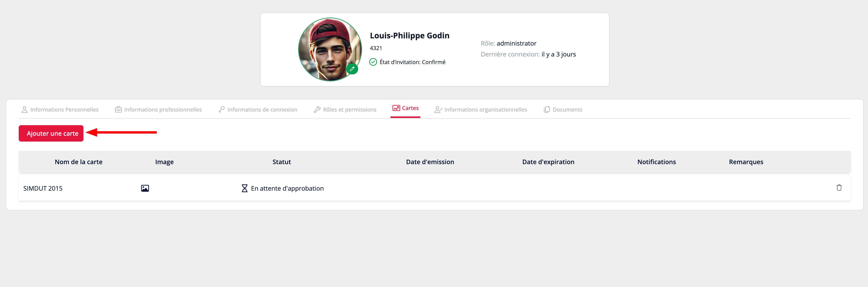Viewport: 868px width, 287px height.
Task: Click the copy-pages icon beside Documents
Action: coord(547,110)
